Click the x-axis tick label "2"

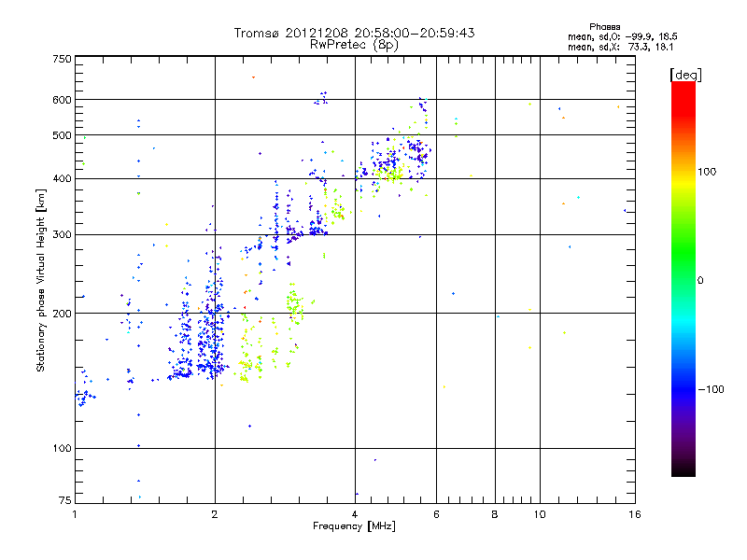coord(215,514)
